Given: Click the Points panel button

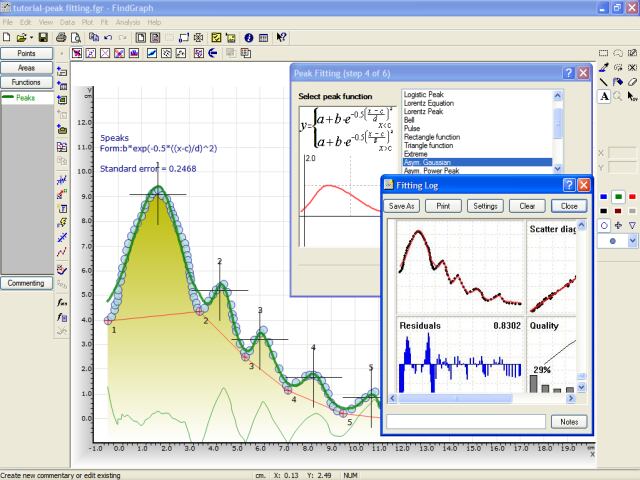Looking at the screenshot, I should [27, 53].
